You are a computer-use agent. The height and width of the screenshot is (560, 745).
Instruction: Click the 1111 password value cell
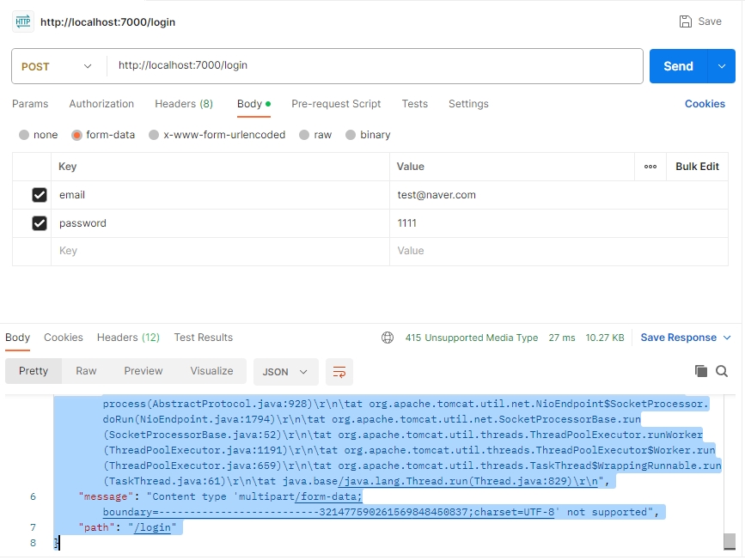click(x=559, y=223)
